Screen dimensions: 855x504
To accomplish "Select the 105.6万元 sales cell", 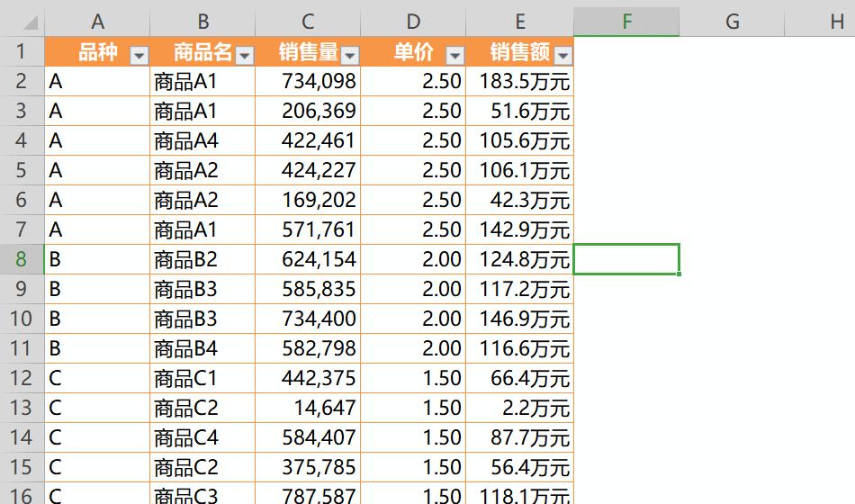I will click(x=519, y=140).
